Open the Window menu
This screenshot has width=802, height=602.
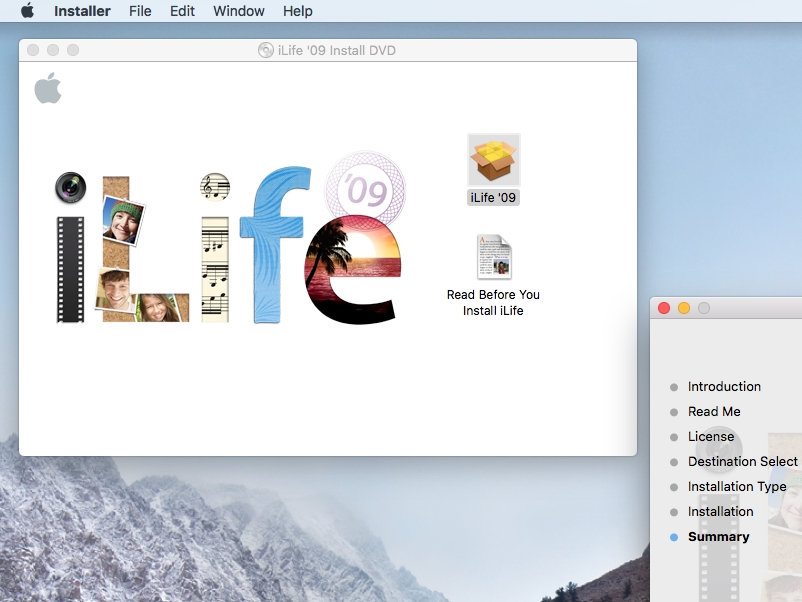[x=239, y=11]
